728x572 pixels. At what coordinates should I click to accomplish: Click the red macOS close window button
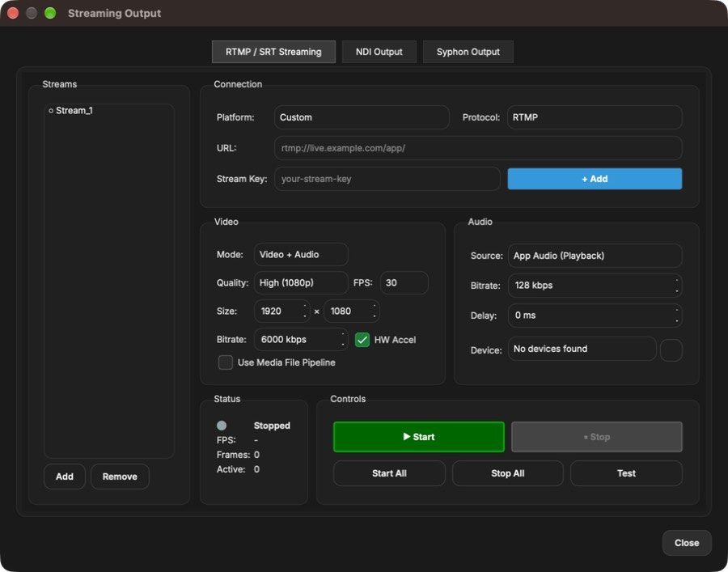(13, 13)
